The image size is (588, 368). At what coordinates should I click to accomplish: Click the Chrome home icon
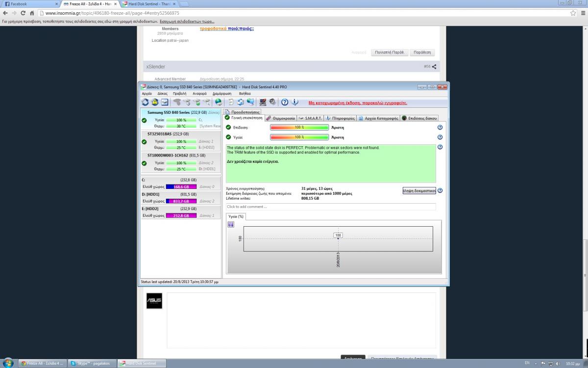pos(32,13)
